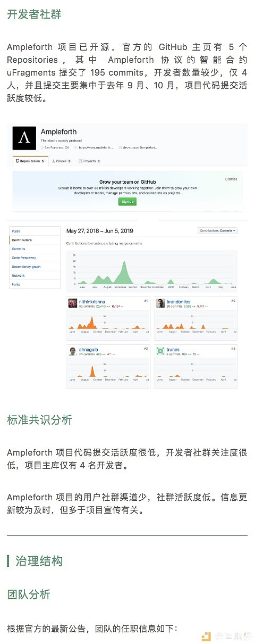This screenshot has height=644, width=255.
Task: Open the Contributions: Commits dropdown
Action: tap(217, 230)
